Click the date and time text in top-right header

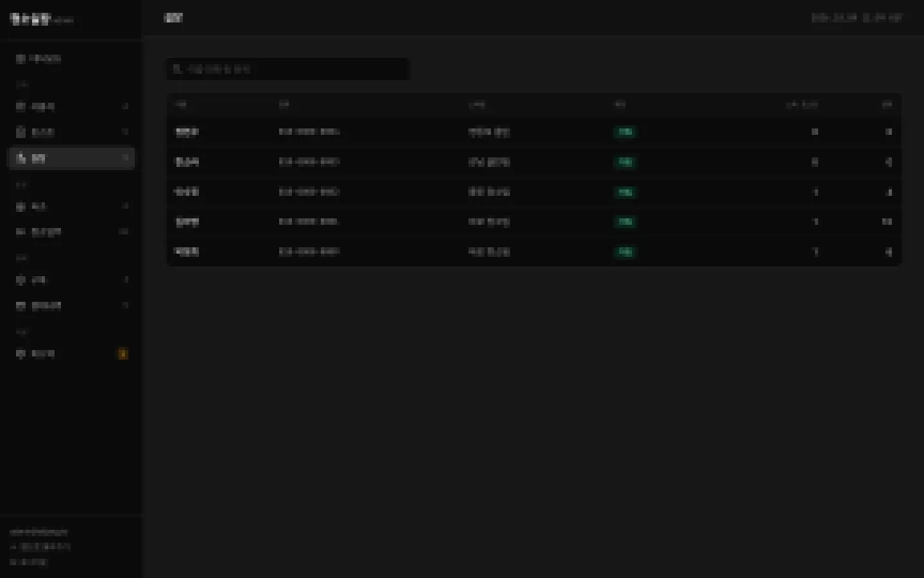857,18
